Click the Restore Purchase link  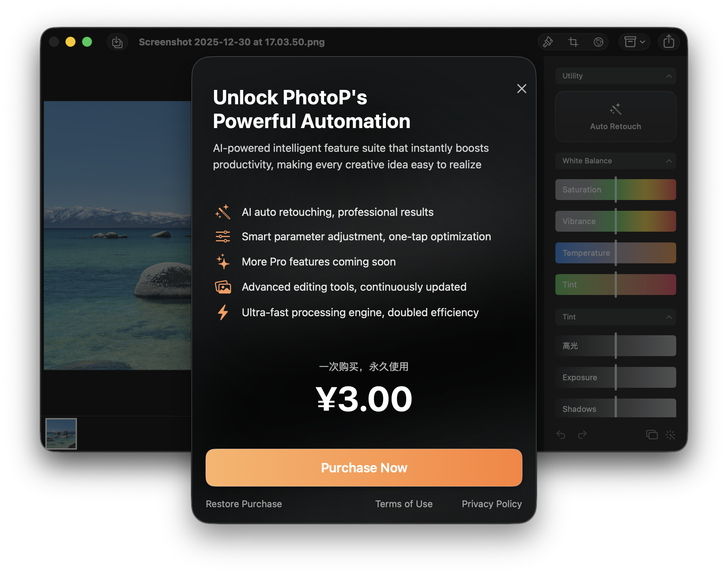point(244,504)
